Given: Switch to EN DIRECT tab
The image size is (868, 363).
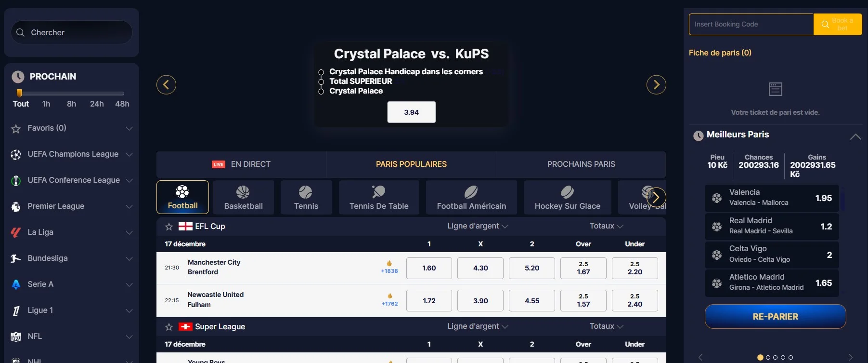Looking at the screenshot, I should click(241, 164).
